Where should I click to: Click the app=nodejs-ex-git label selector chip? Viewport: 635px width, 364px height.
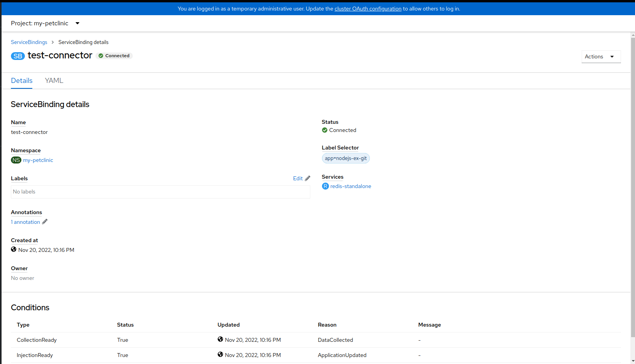coord(346,158)
